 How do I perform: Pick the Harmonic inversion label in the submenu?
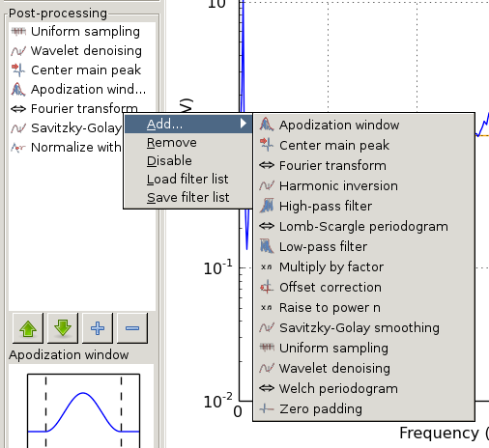click(x=338, y=185)
